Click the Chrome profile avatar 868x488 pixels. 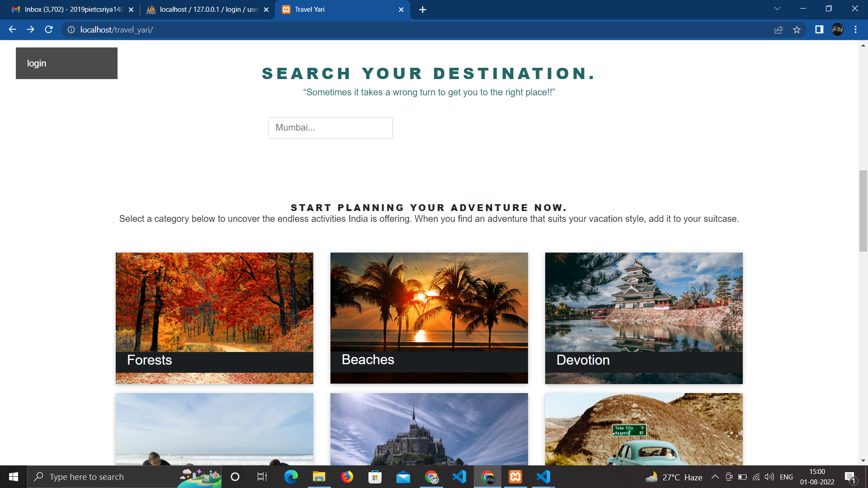839,29
